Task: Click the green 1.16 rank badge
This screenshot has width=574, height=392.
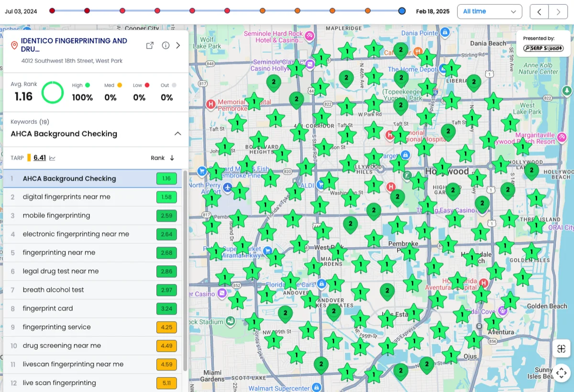Action: pyautogui.click(x=166, y=179)
